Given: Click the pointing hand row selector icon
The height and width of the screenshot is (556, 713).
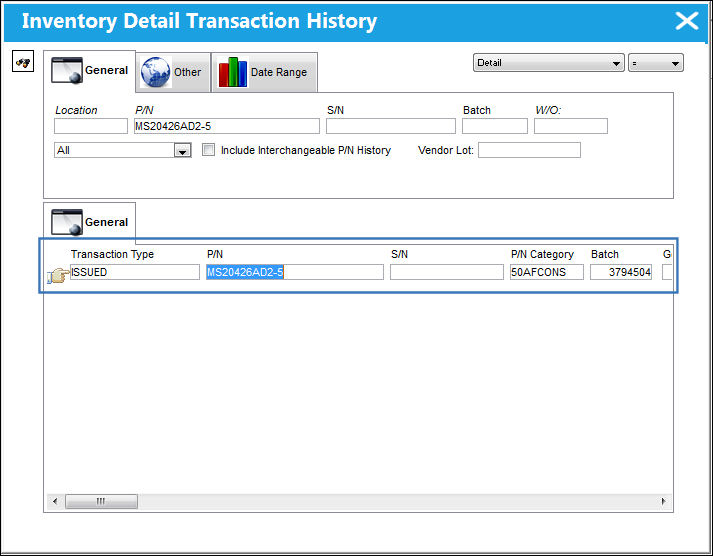Looking at the screenshot, I should point(58,275).
